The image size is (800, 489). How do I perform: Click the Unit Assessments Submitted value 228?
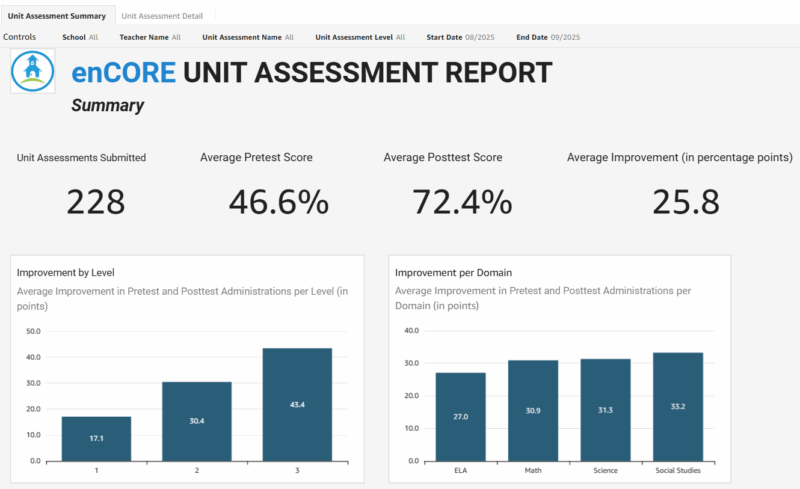[x=96, y=202]
